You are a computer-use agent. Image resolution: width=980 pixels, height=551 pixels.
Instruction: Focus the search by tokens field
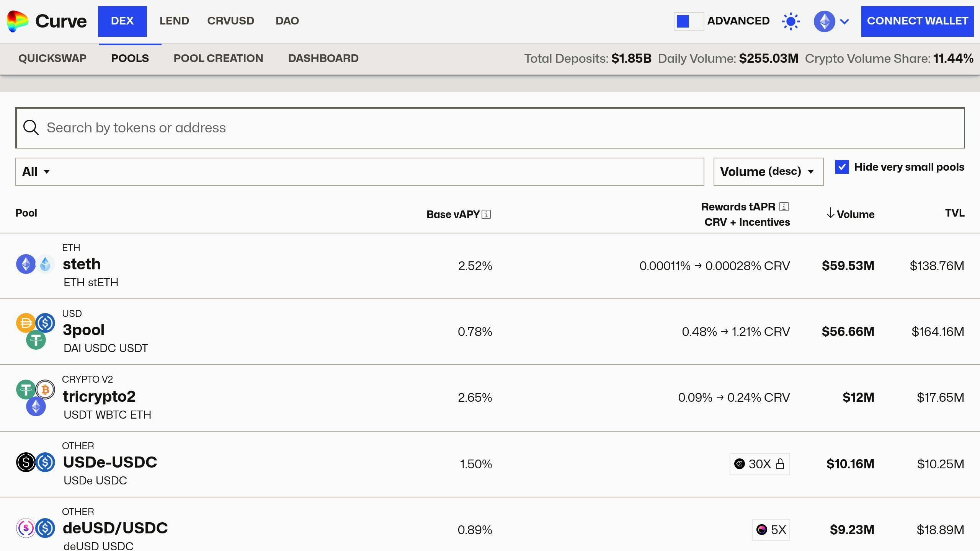coord(490,128)
